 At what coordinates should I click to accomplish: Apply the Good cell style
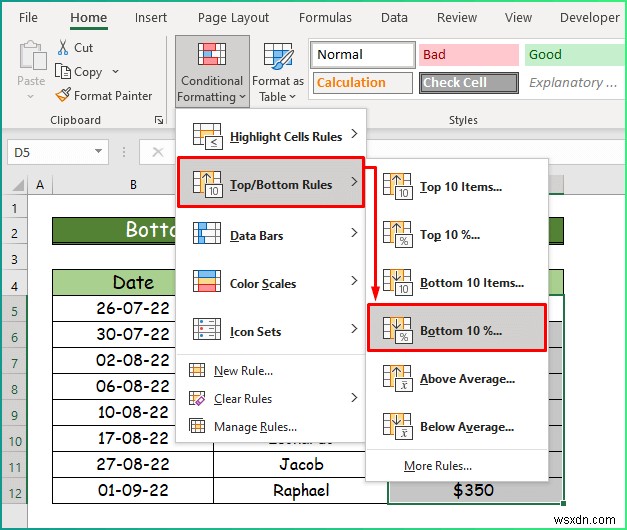click(x=575, y=54)
